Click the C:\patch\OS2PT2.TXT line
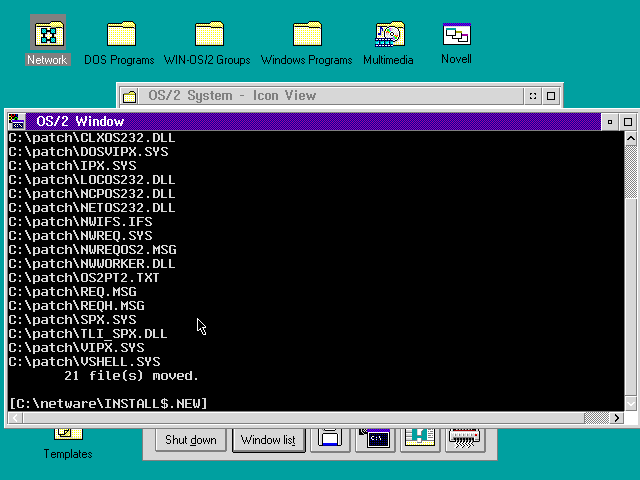This screenshot has height=480, width=640. (x=84, y=278)
